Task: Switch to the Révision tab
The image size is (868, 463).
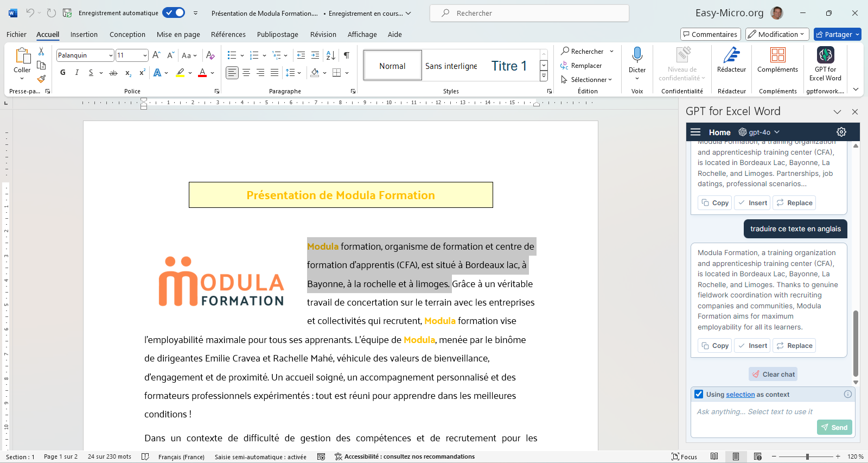Action: tap(323, 34)
